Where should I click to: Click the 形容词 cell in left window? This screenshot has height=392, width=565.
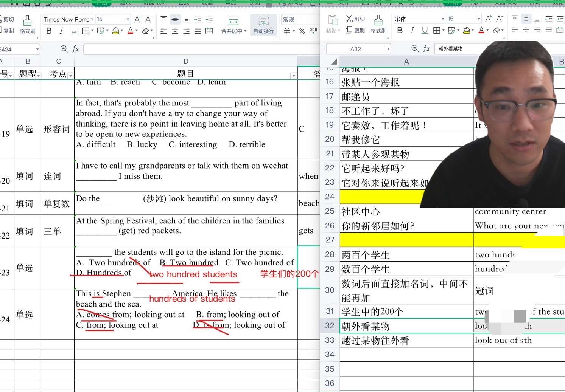point(58,129)
